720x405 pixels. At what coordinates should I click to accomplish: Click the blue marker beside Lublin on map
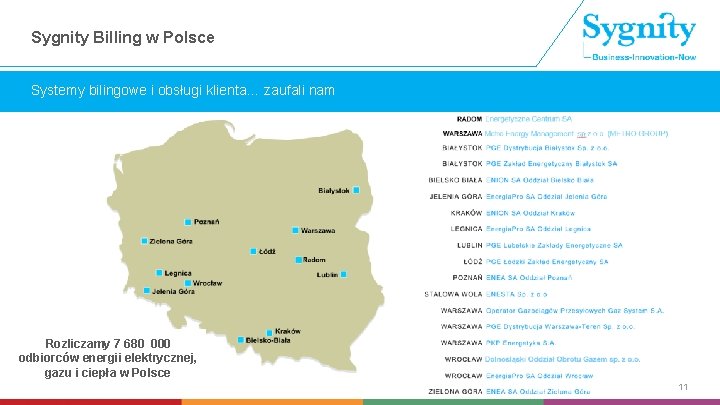point(344,275)
